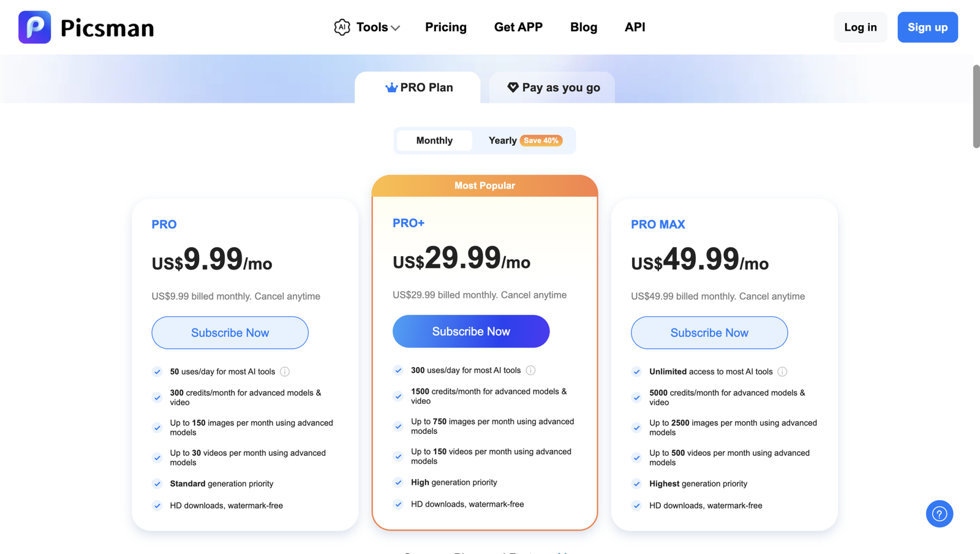Switch billing to Yearly
The image size is (980, 554).
click(502, 140)
